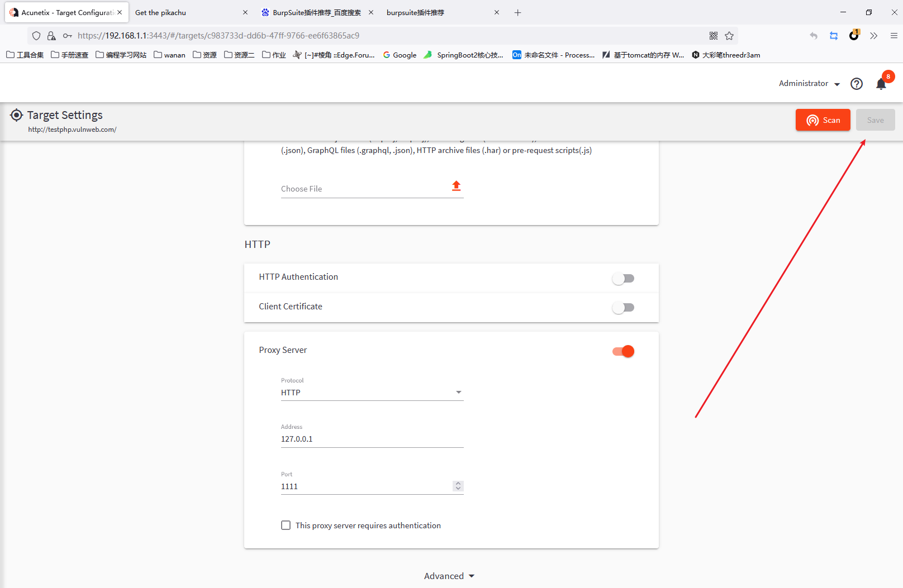Open the help question mark icon

point(857,84)
